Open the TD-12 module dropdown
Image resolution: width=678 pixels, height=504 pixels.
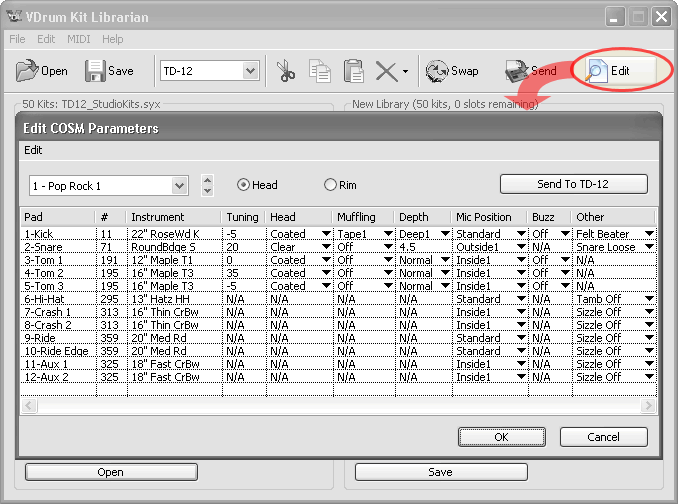pos(250,71)
